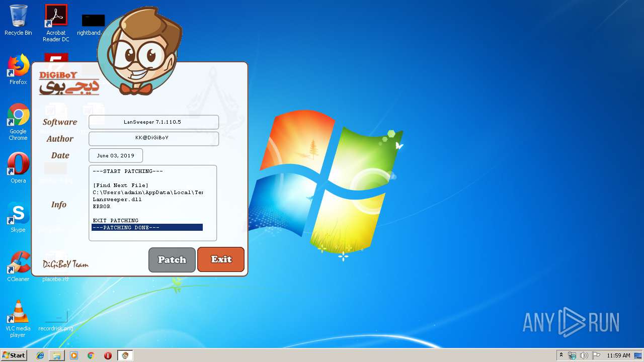
Task: Select the AppData path log line
Action: click(x=148, y=193)
